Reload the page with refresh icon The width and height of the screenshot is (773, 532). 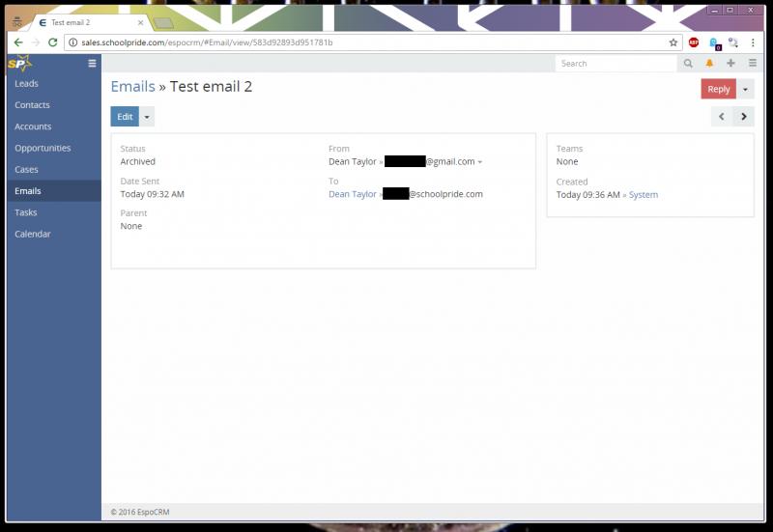click(x=52, y=42)
